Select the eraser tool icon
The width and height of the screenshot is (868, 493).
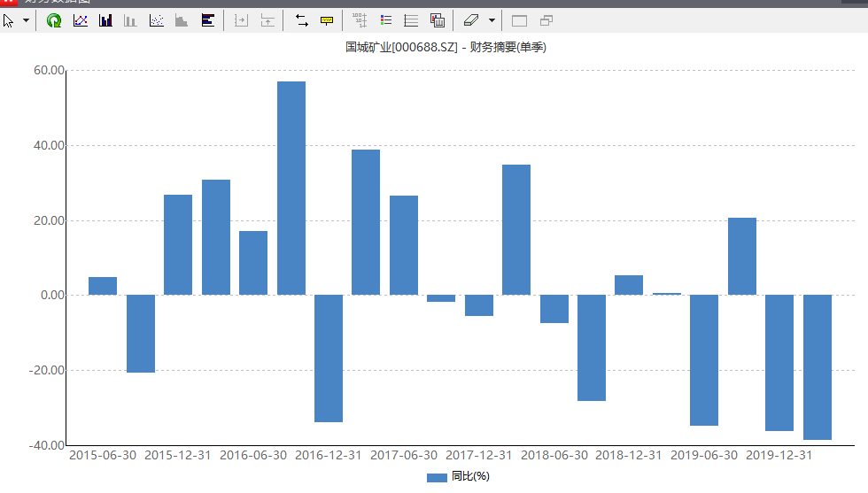[x=471, y=21]
